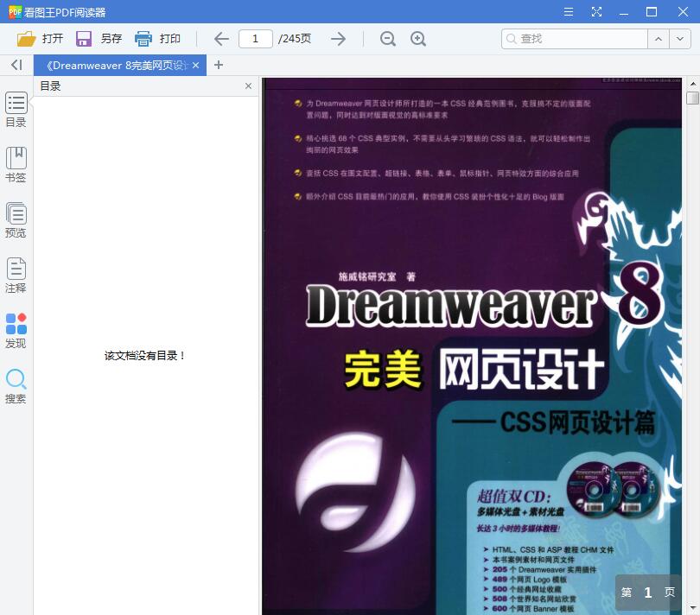Add a new tab with plus button

[x=219, y=65]
